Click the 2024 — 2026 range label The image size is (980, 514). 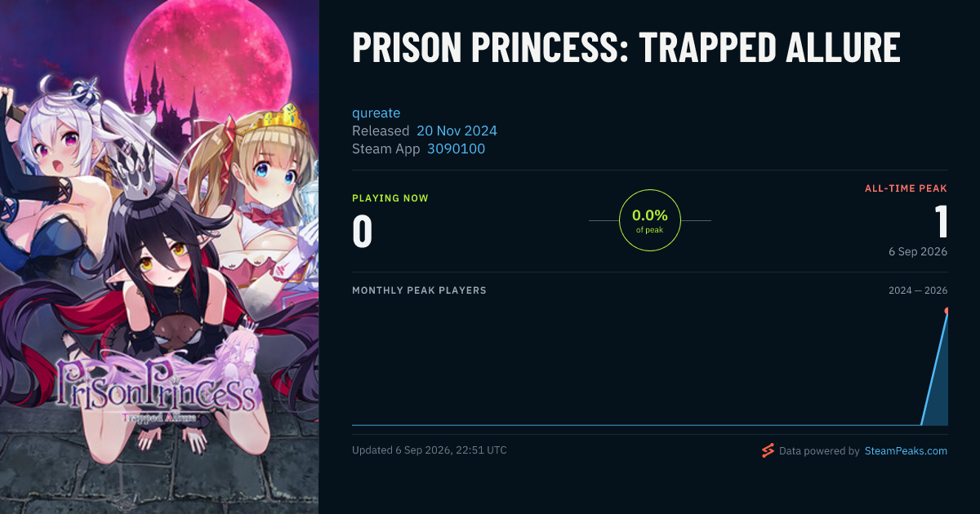[918, 290]
